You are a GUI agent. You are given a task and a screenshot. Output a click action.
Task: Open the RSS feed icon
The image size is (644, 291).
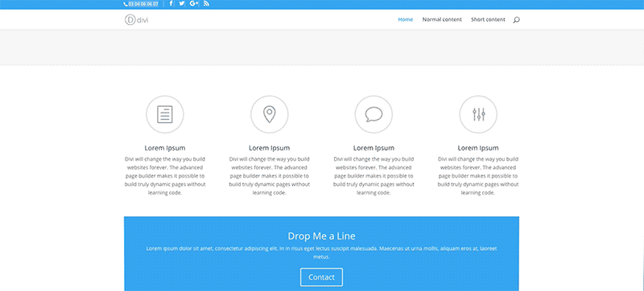pyautogui.click(x=206, y=4)
